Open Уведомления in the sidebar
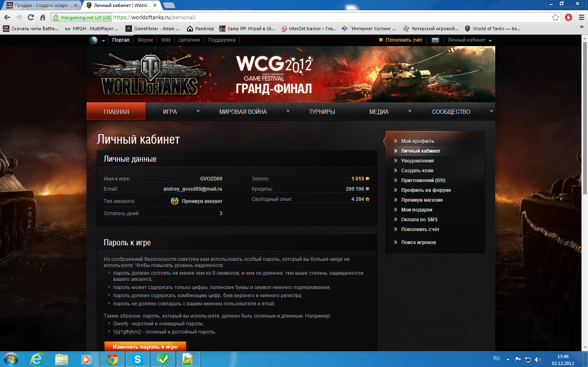The height and width of the screenshot is (367, 588). point(417,161)
